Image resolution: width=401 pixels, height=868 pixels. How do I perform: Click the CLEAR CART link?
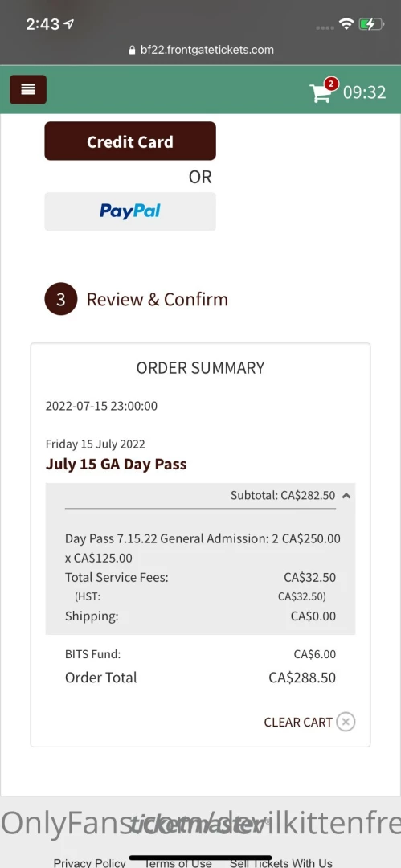pos(298,722)
